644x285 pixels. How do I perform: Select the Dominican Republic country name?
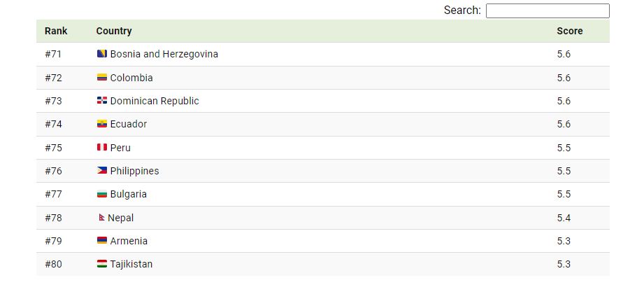(155, 101)
